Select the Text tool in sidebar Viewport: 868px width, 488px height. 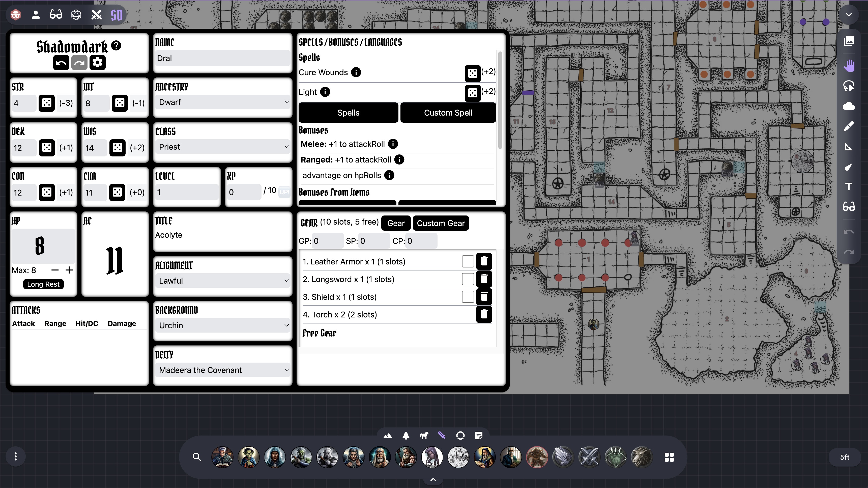click(x=849, y=186)
